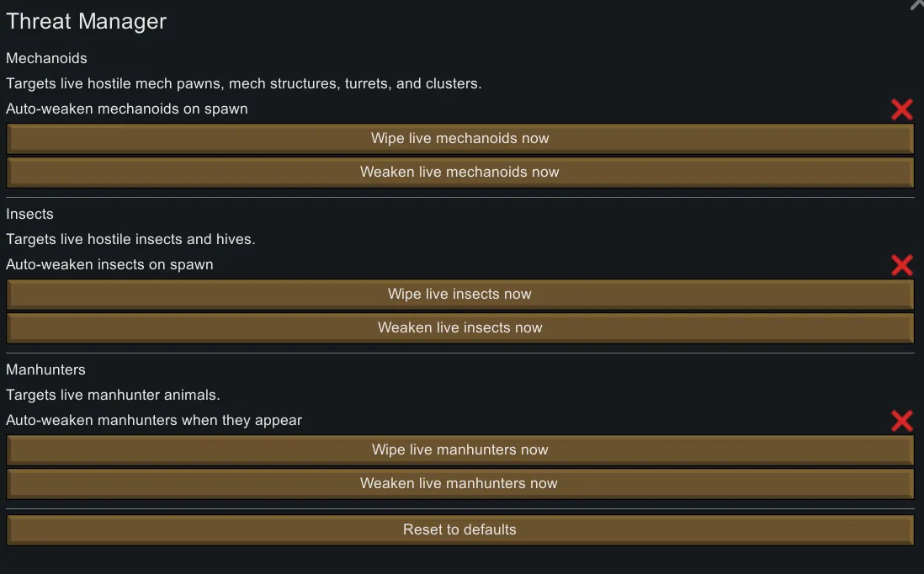
Task: Click the Insects section heading
Action: pos(29,214)
